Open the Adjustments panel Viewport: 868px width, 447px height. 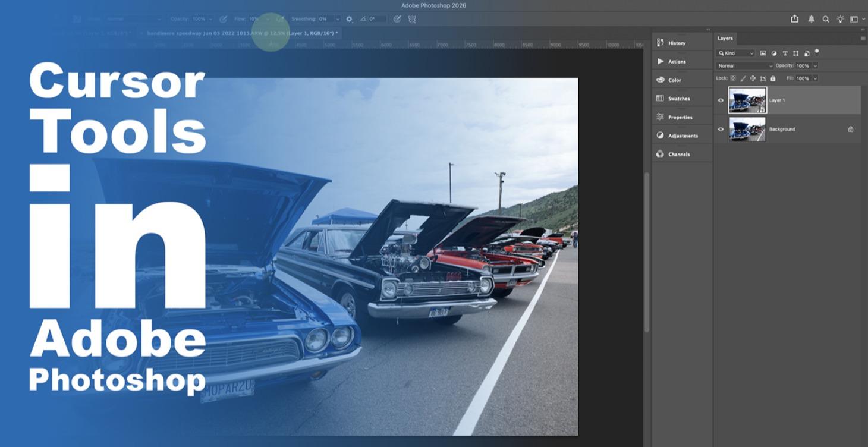[x=682, y=136]
